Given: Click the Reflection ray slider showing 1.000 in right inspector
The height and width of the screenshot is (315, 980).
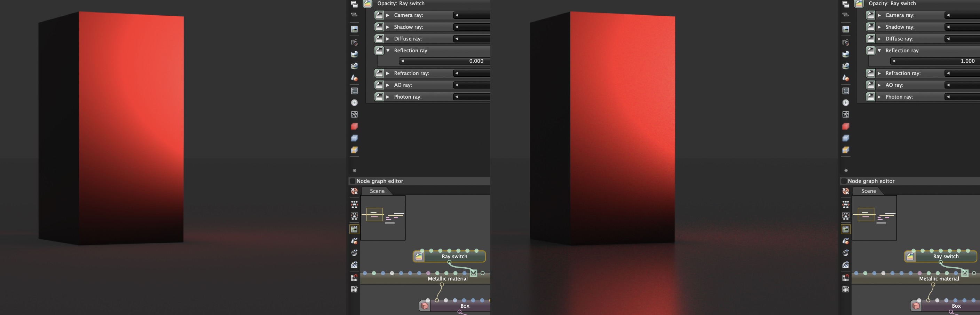Looking at the screenshot, I should tap(935, 61).
